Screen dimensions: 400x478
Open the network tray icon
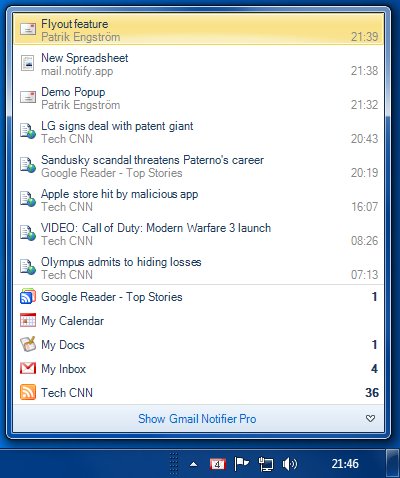tap(266, 464)
